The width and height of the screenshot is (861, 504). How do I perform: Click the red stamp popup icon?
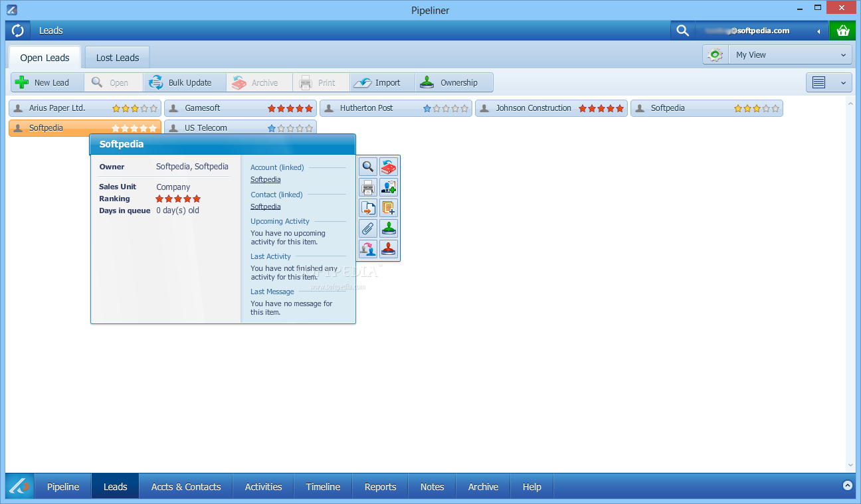(389, 249)
